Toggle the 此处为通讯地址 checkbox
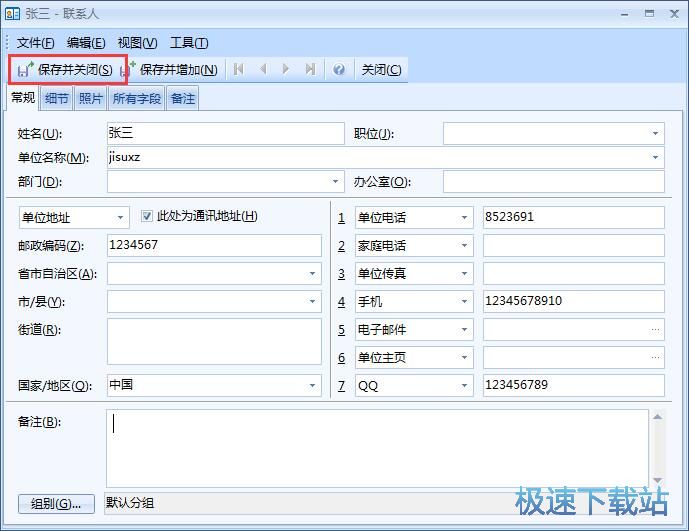The height and width of the screenshot is (531, 689). [x=147, y=216]
